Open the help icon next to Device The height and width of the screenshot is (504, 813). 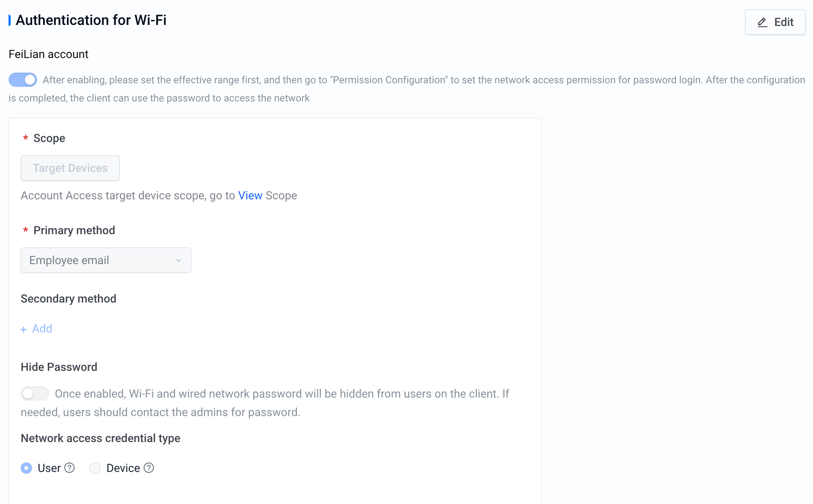tap(149, 468)
